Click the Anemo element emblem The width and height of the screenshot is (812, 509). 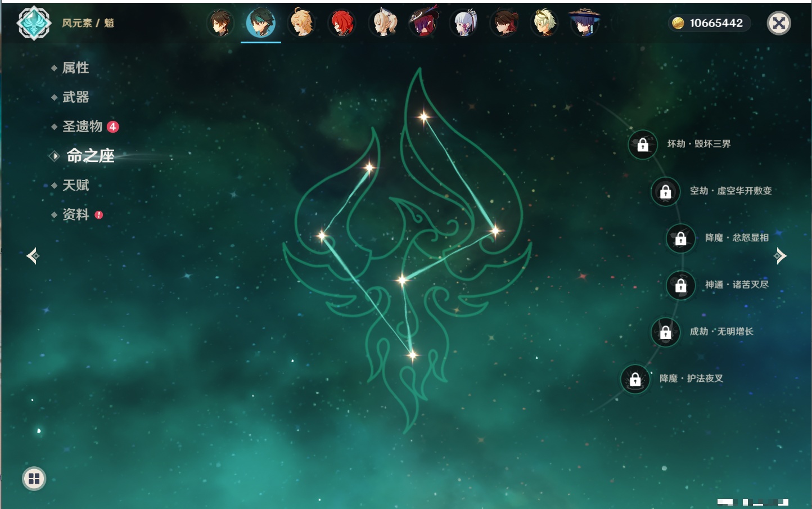[x=34, y=23]
